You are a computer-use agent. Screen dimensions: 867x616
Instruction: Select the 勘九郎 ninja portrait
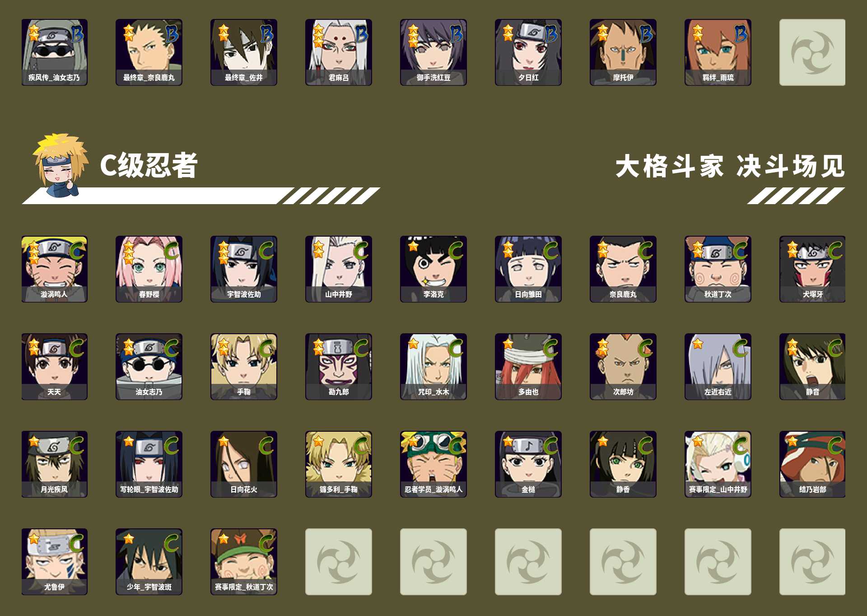coord(339,367)
